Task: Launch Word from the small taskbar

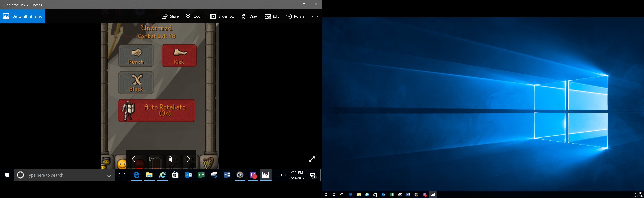Action: [408, 195]
